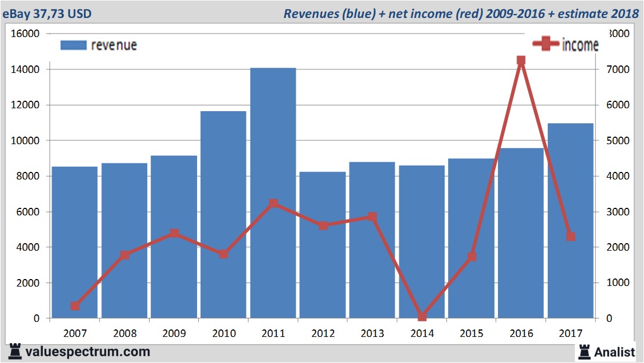Click the blue revenue legend swatch

tap(73, 45)
